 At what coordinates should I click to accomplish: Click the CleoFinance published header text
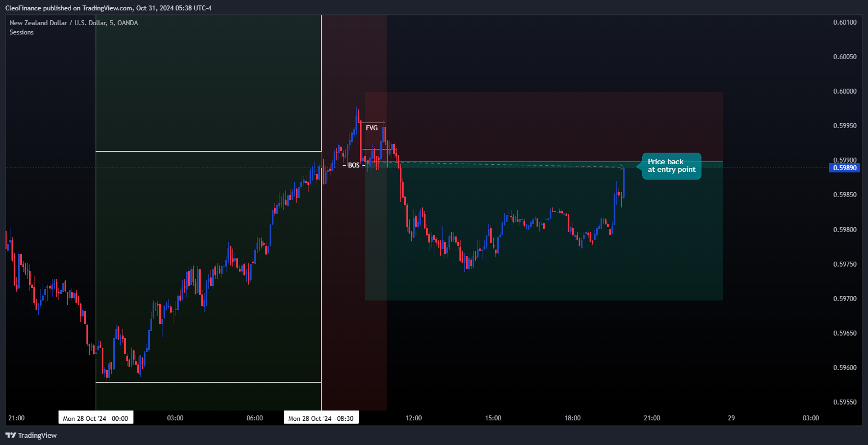coord(108,8)
